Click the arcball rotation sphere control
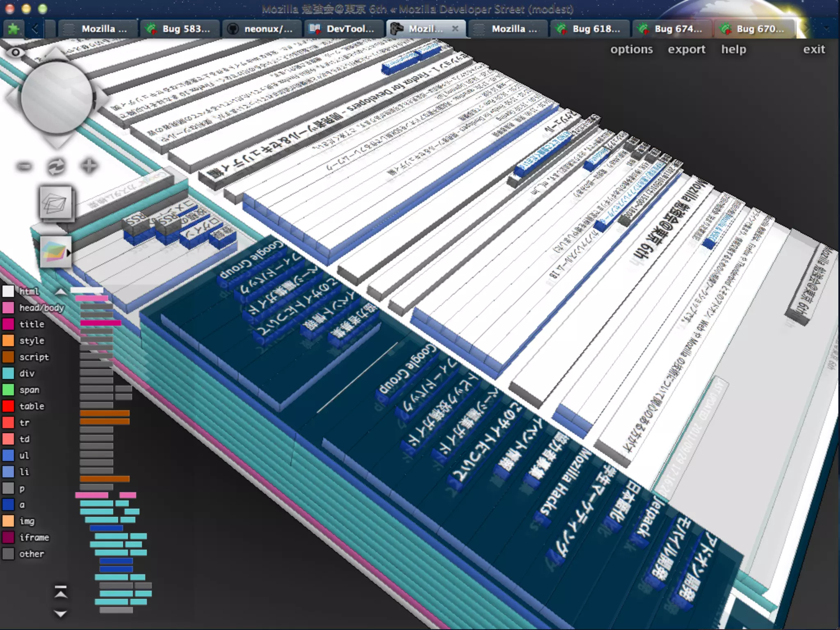Viewport: 840px width, 630px height. (57, 98)
